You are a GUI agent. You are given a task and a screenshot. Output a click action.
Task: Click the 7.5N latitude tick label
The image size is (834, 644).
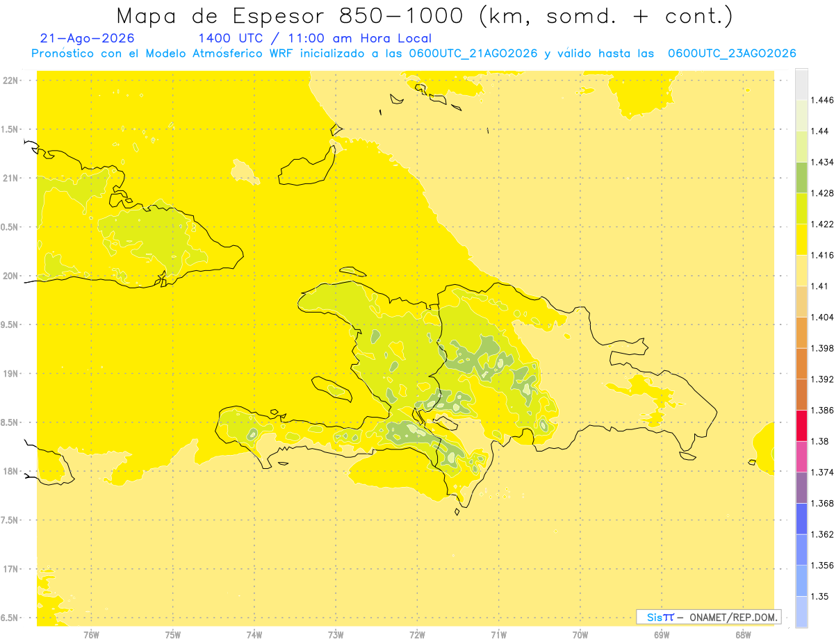[x=11, y=520]
